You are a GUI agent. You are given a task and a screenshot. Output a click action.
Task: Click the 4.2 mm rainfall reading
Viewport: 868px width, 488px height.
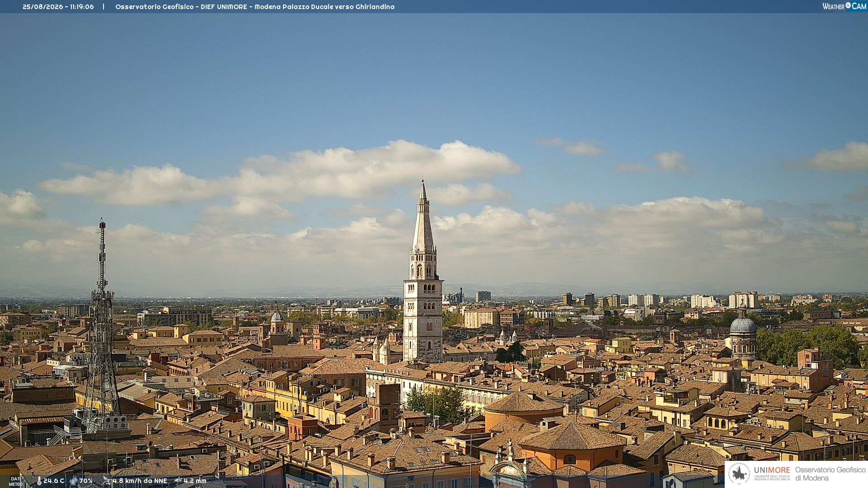(x=195, y=481)
